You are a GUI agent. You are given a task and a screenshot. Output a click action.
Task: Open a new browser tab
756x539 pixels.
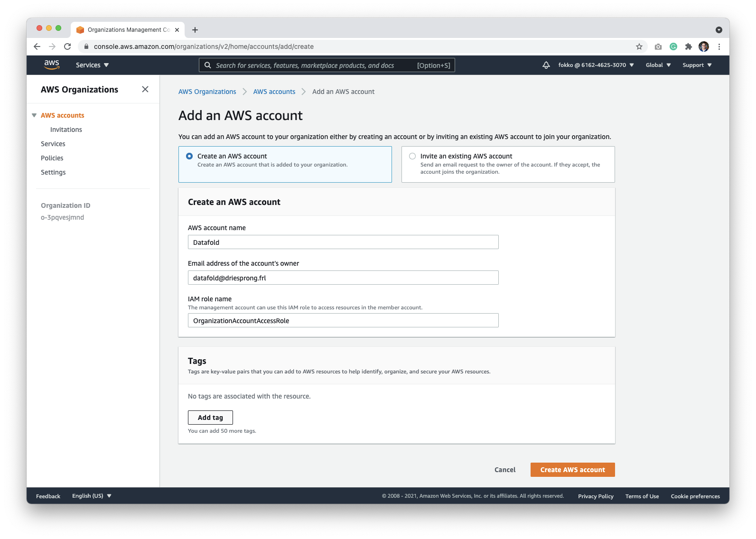[x=195, y=30]
